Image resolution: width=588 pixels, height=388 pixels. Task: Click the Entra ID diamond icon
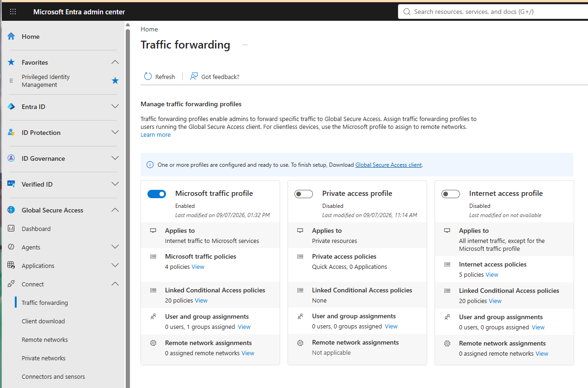11,107
